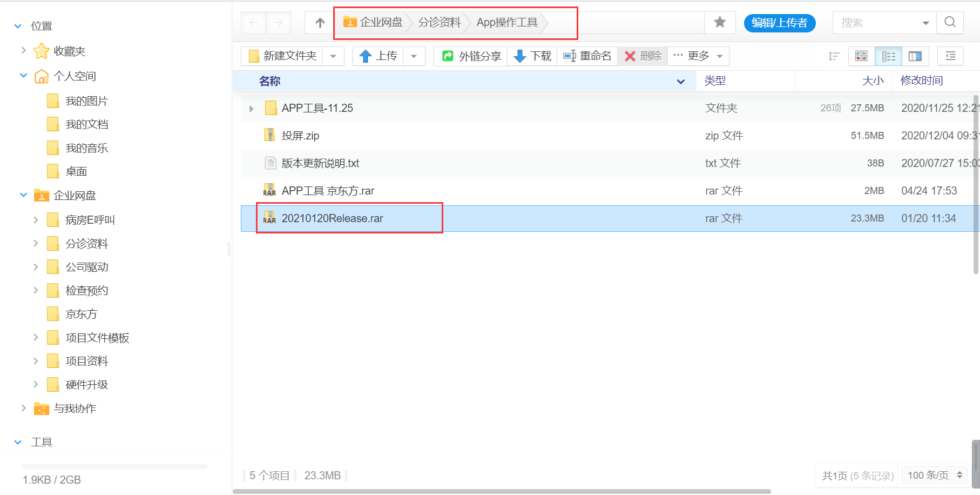Click the 搜索 search input field
The image size is (980, 495).
coord(876,23)
